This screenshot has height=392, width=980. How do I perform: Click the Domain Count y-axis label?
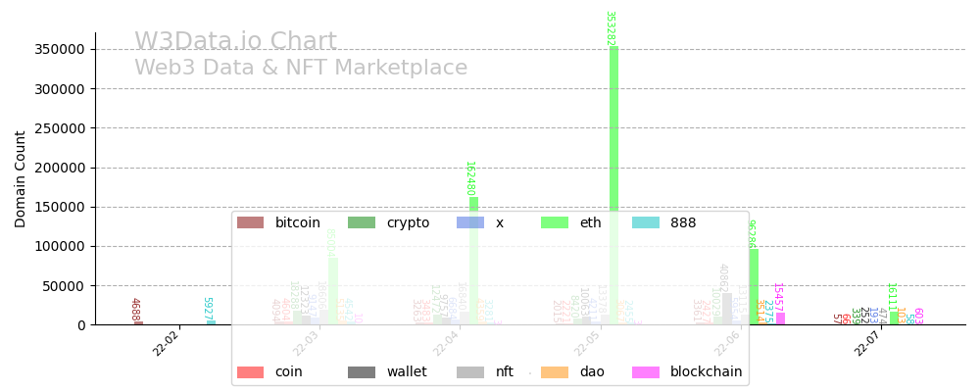coord(21,178)
